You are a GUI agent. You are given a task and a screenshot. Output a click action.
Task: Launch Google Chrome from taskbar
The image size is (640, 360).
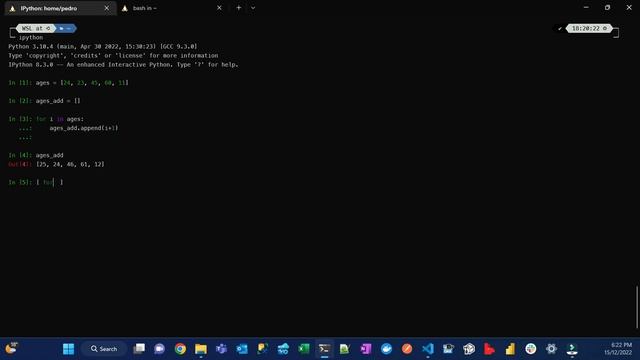(180, 349)
